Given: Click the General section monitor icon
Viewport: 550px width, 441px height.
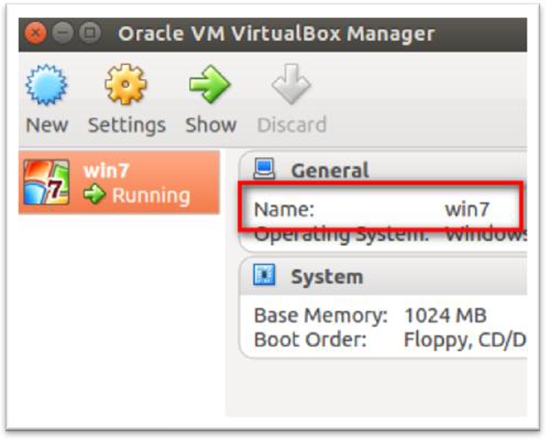Looking at the screenshot, I should (x=264, y=169).
